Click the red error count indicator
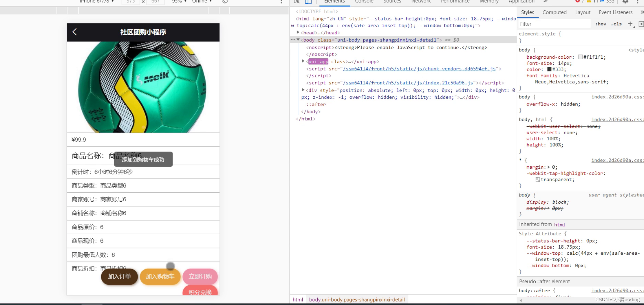644x305 pixels. (579, 1)
